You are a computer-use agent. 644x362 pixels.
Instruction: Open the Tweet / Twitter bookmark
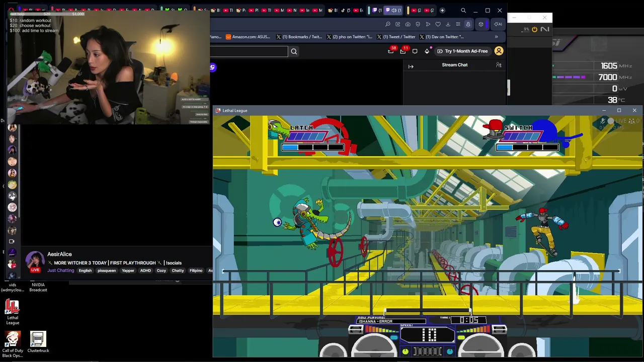396,37
